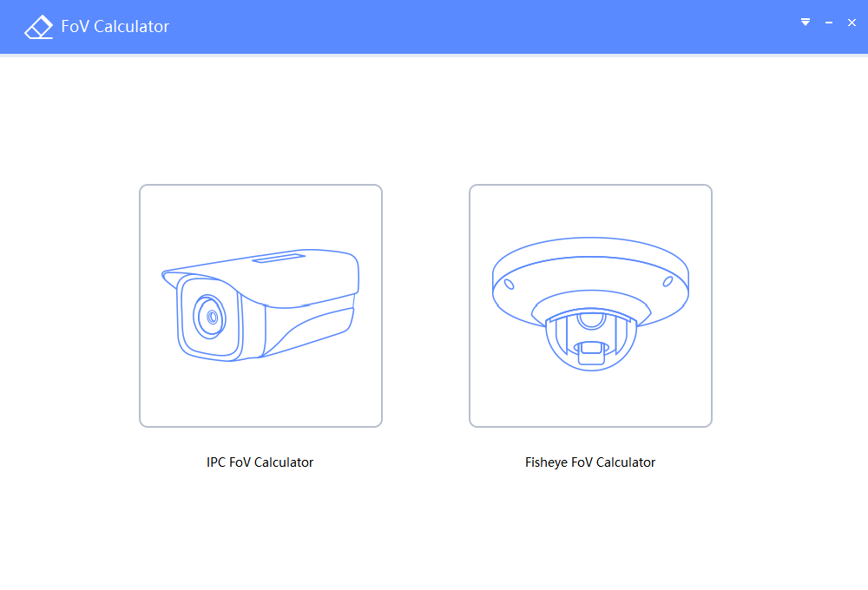Pick the right camera type card
868x590 pixels.
pyautogui.click(x=590, y=305)
